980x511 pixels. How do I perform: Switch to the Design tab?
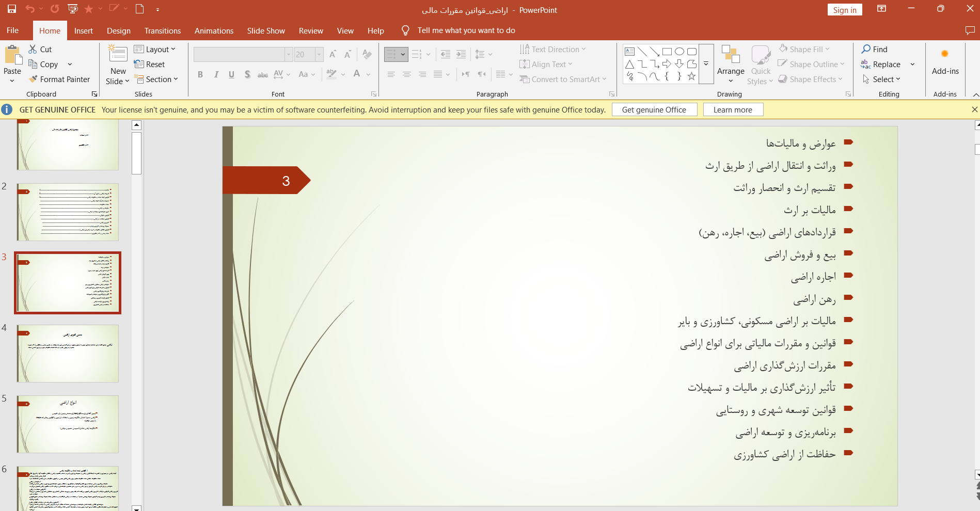pos(118,30)
